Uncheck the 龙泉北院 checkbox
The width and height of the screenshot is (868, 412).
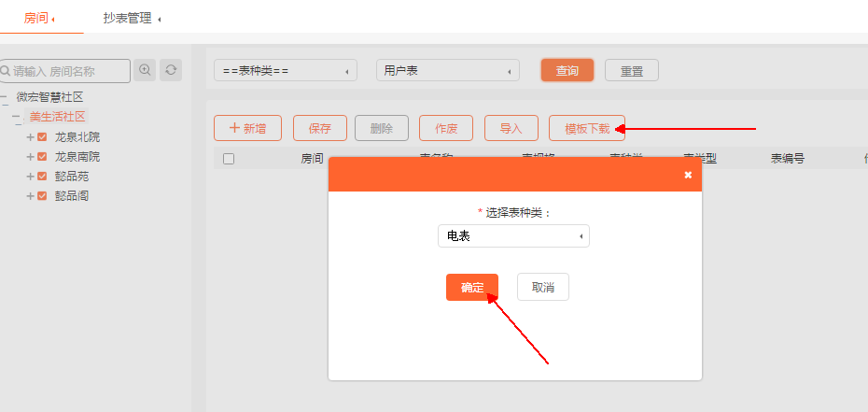click(42, 137)
